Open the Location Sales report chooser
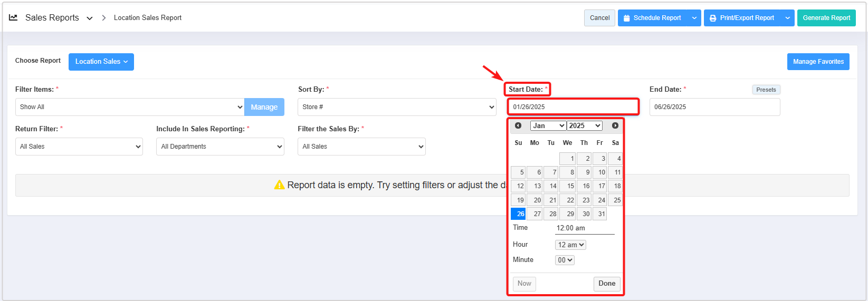 [x=101, y=62]
